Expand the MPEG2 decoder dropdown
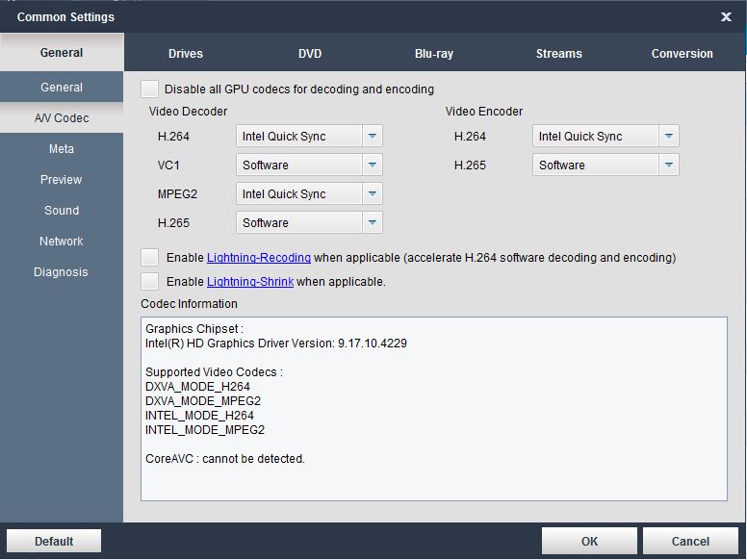Viewport: 747px width, 560px height. (x=373, y=194)
